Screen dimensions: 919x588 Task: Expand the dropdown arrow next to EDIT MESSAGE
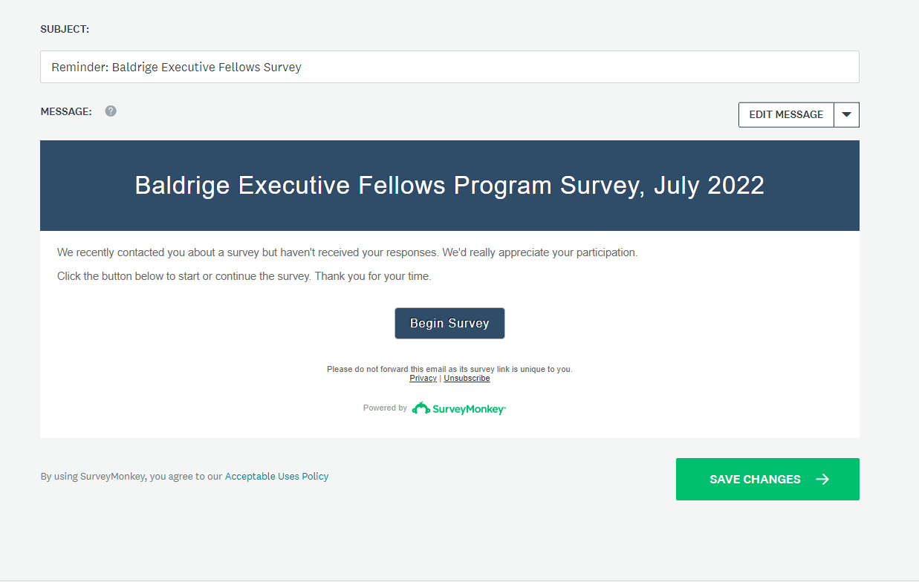click(846, 115)
